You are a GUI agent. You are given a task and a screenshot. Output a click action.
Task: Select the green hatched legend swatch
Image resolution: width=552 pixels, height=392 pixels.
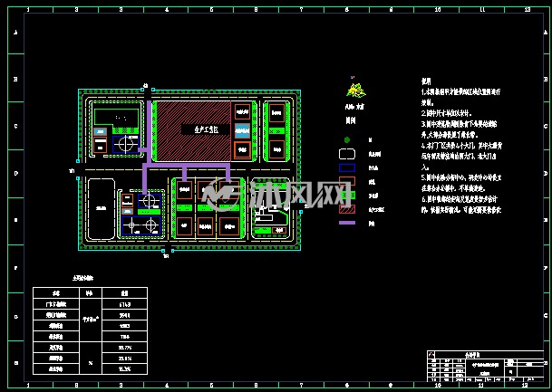coord(347,196)
